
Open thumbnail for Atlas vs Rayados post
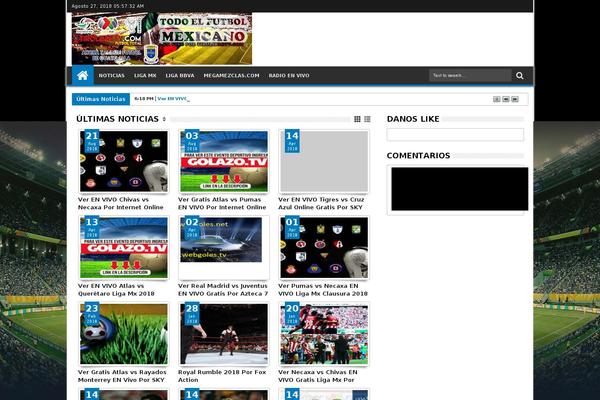click(x=124, y=334)
